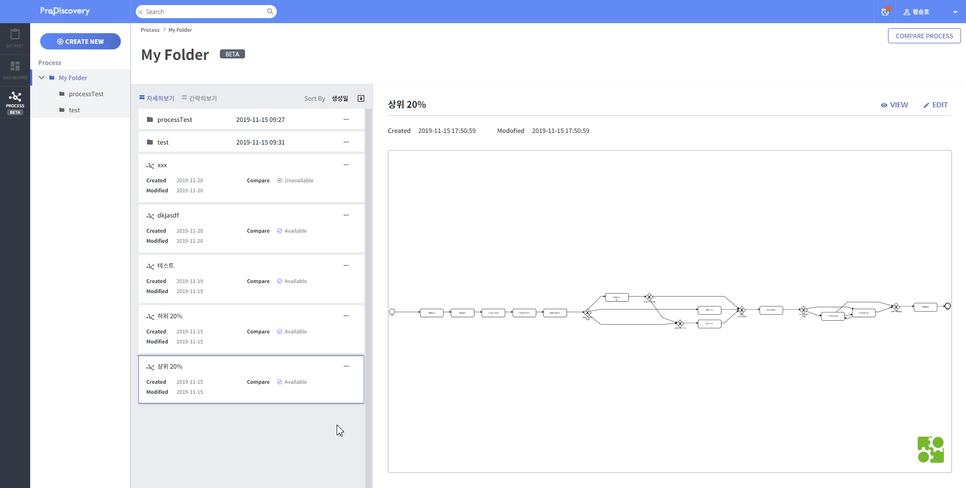Select the xxx process card

click(x=251, y=178)
